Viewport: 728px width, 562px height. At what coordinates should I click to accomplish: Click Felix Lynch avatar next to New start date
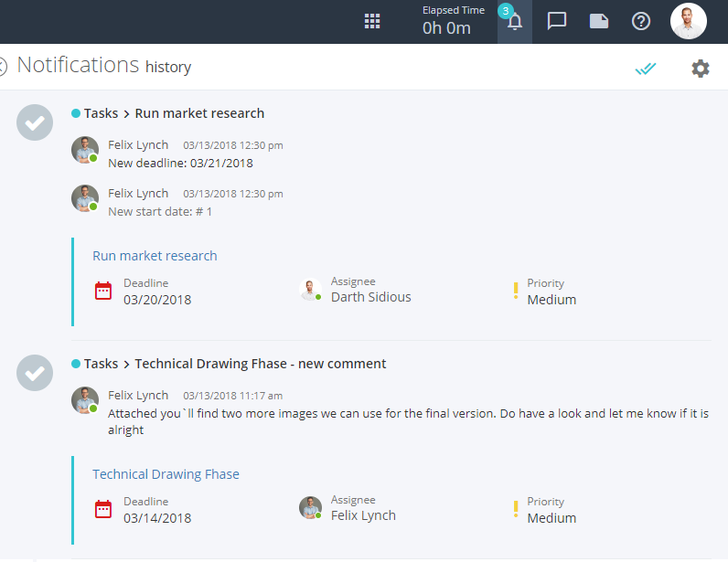85,198
